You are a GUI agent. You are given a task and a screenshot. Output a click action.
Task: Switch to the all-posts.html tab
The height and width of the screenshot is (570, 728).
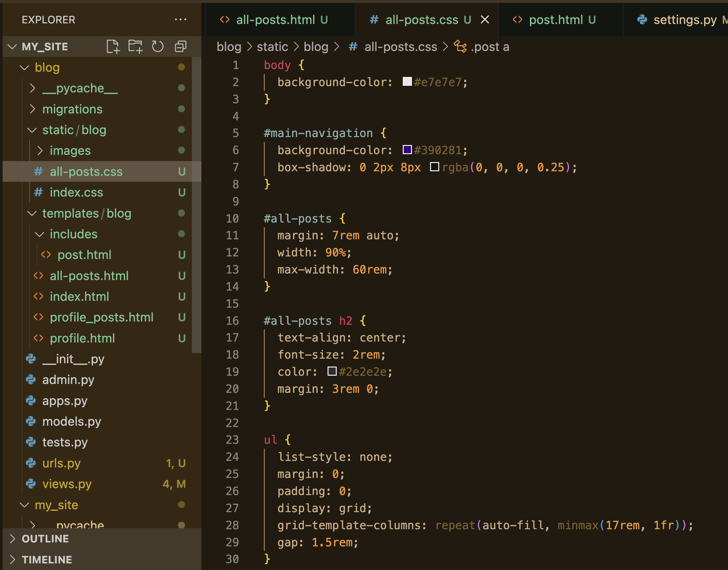pyautogui.click(x=275, y=20)
